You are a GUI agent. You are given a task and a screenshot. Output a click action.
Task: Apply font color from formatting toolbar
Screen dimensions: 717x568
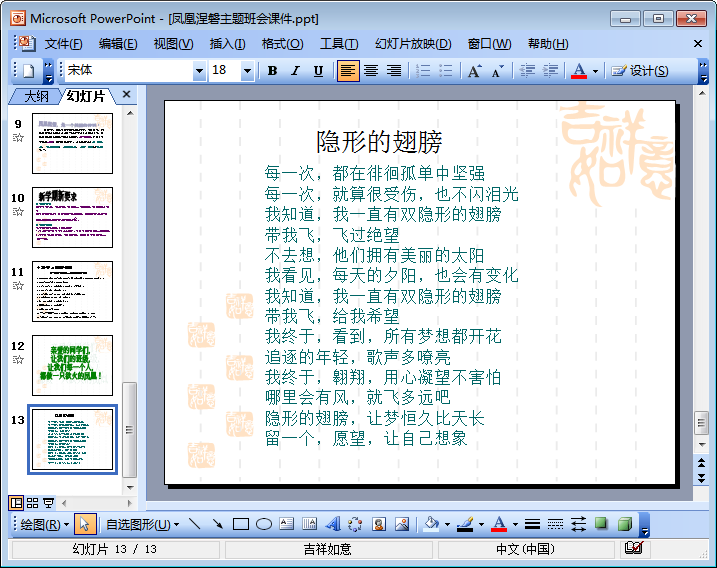coord(579,71)
